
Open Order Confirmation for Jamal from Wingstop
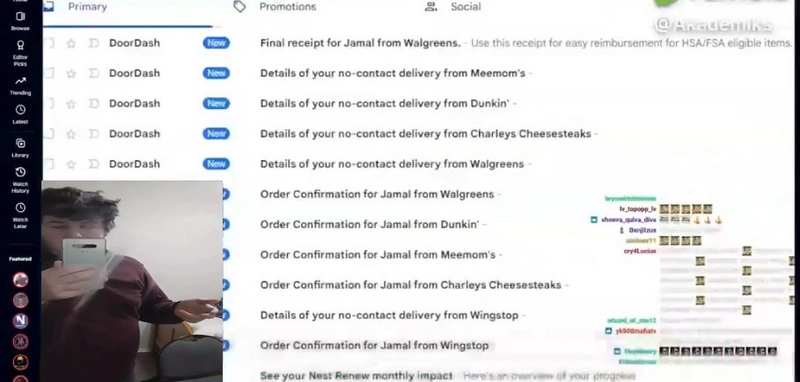[x=374, y=345]
